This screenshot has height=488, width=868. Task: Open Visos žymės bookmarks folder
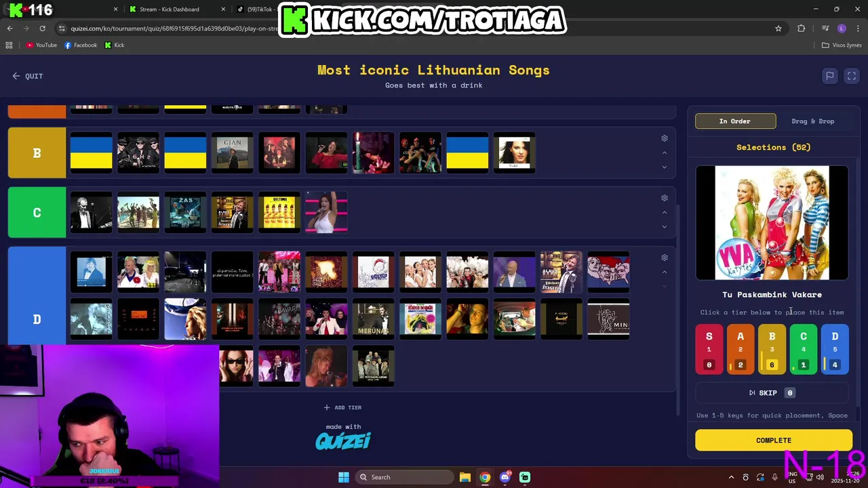coord(842,45)
